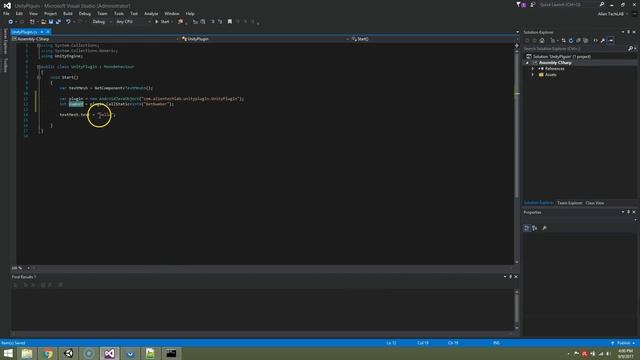The image size is (640, 360).
Task: Open the Analyze menu
Action: point(151,13)
